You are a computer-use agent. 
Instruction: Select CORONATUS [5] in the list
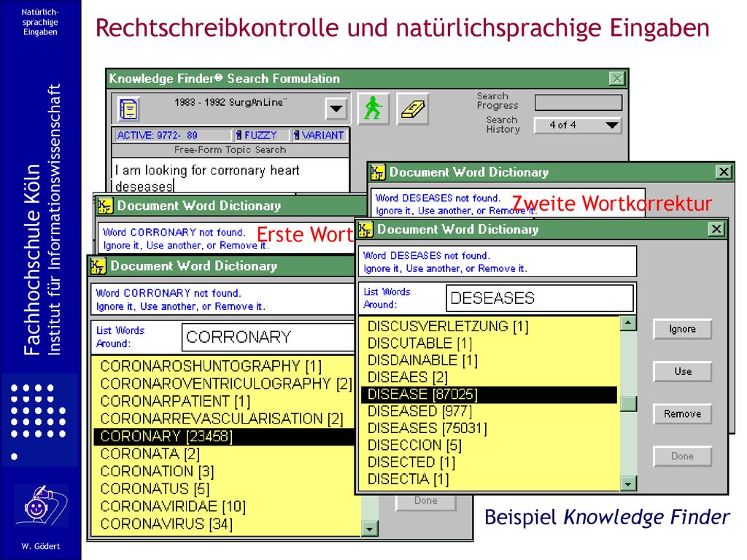[224, 489]
